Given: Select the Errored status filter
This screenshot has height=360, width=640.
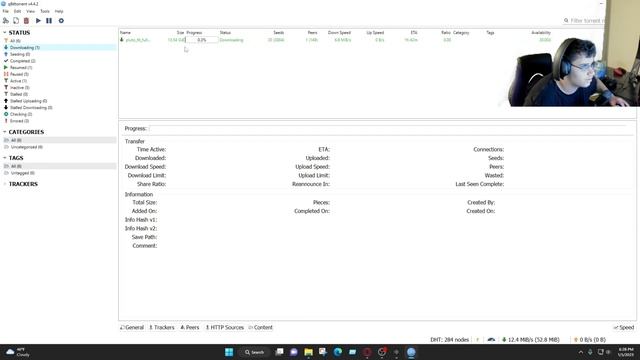Looking at the screenshot, I should 19,121.
